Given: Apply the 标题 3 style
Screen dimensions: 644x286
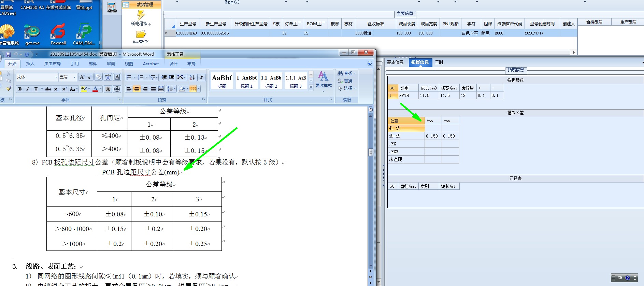Looking at the screenshot, I should coord(296,81).
